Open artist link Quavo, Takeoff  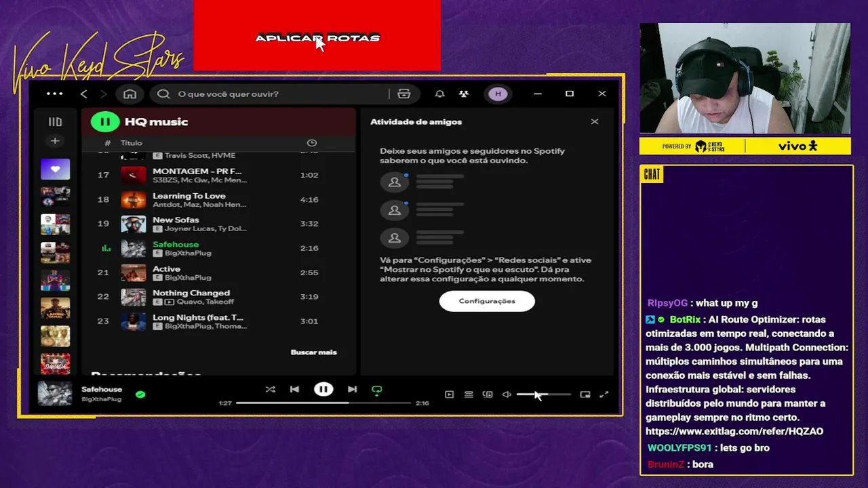point(205,302)
